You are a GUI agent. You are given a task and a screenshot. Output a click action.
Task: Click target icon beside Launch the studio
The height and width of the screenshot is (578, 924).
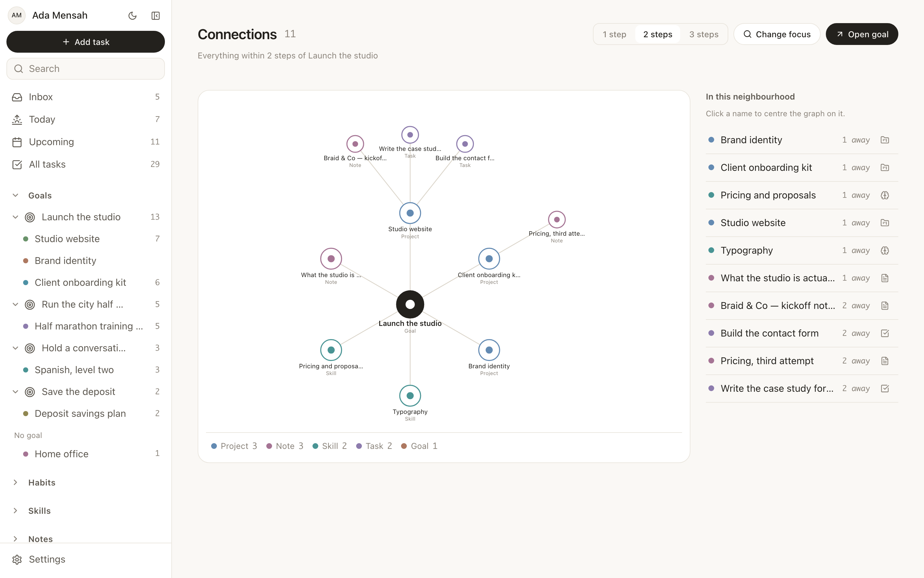(x=30, y=217)
